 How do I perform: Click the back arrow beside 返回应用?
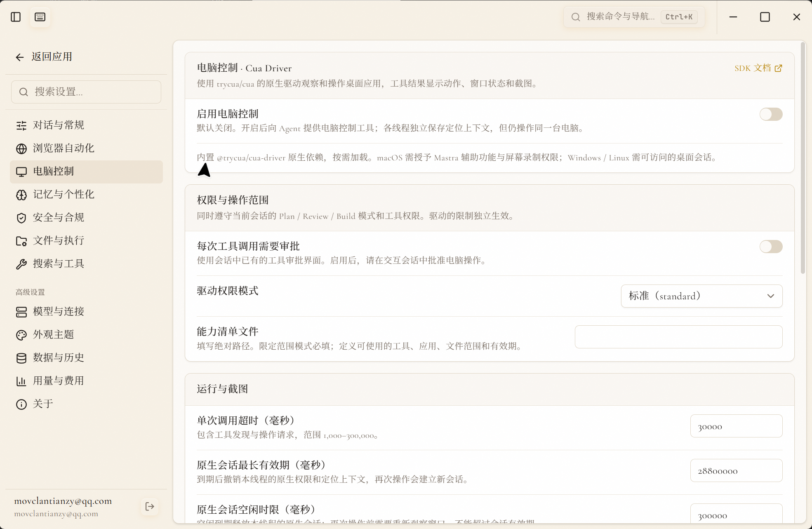point(19,57)
